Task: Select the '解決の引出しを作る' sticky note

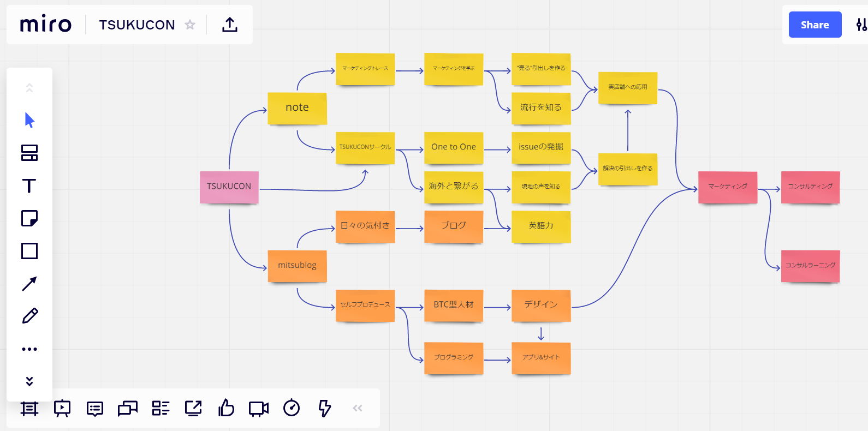Action: click(628, 169)
